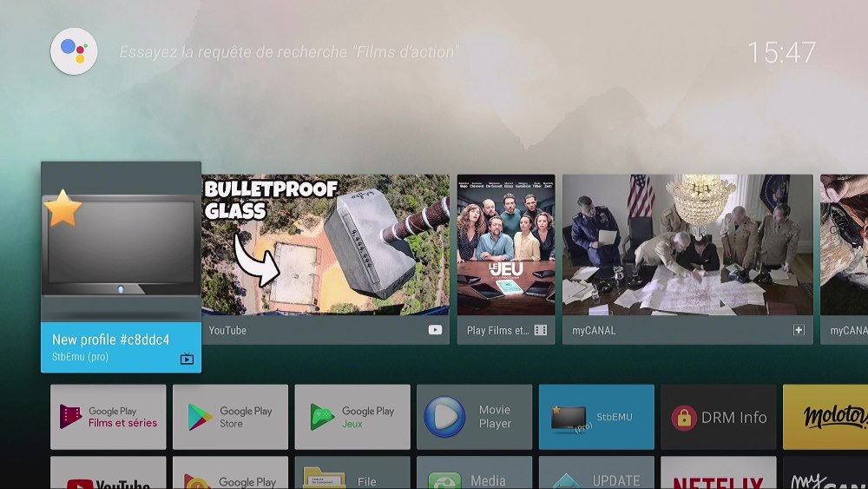868x489 pixels.
Task: Click the plus icon on the myCANAL card
Action: 799,330
